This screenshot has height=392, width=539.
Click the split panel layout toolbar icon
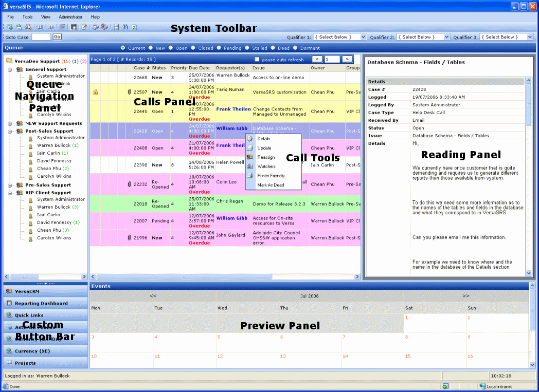tap(116, 27)
